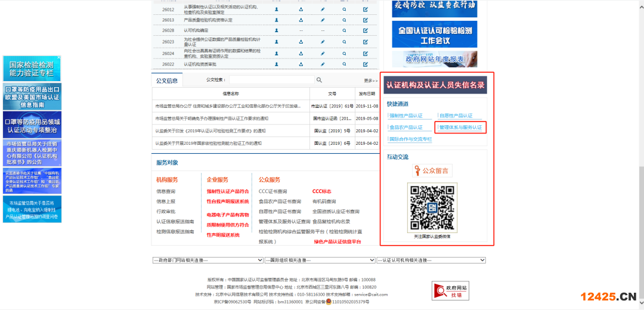Image resolution: width=644 pixels, height=310 pixels.
Task: Expand the 国际组织相关连接 dropdown
Action: pyautogui.click(x=320, y=260)
